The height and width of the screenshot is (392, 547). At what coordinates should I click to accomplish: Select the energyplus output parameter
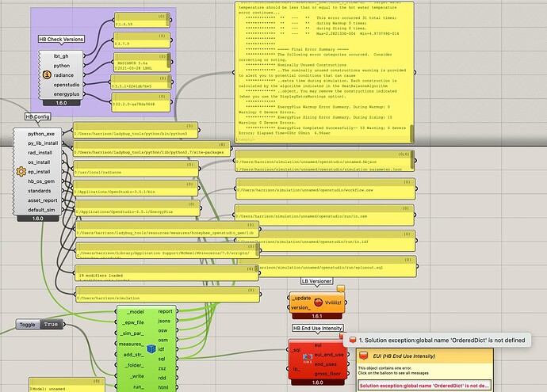(x=67, y=94)
